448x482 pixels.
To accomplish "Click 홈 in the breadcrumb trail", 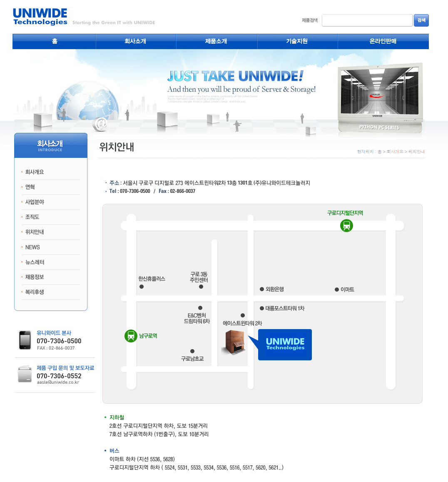I will click(x=379, y=152).
